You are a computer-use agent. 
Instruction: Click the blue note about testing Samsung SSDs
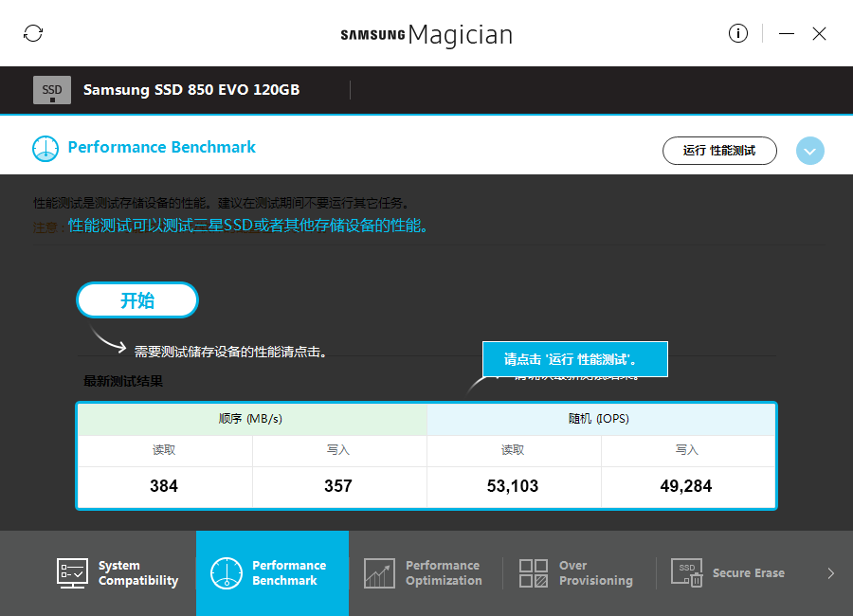click(x=247, y=226)
